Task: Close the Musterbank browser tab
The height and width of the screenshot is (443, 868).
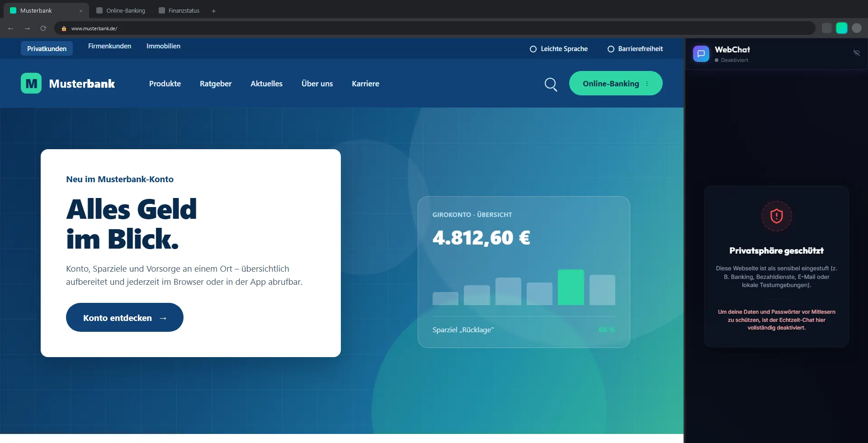Action: [81, 11]
